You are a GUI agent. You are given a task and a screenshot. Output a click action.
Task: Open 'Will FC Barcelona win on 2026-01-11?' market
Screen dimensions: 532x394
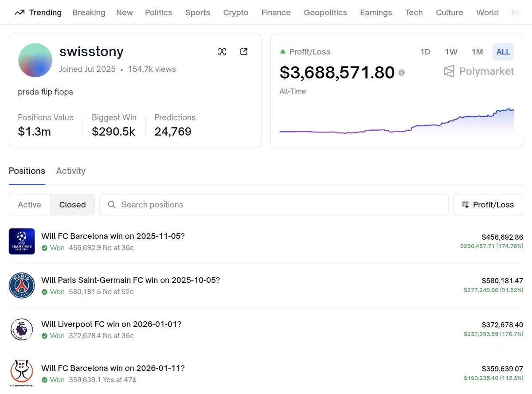pyautogui.click(x=113, y=368)
